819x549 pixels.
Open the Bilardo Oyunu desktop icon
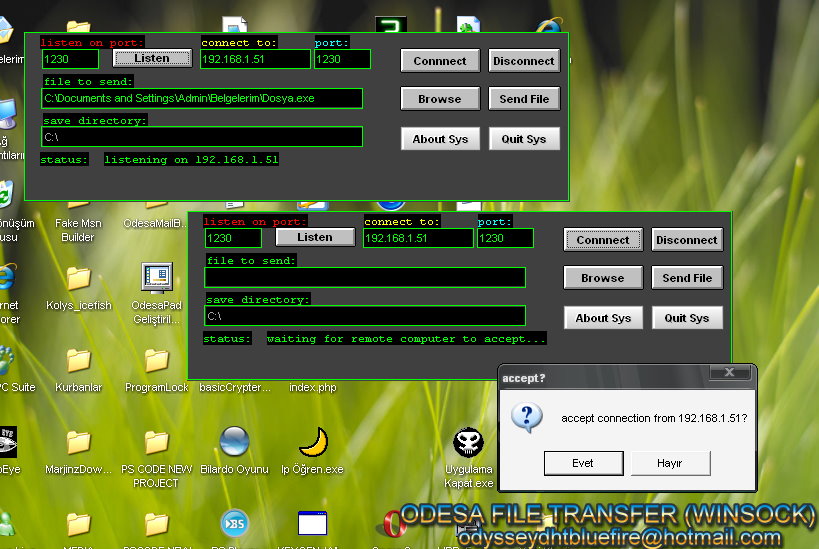tap(234, 442)
